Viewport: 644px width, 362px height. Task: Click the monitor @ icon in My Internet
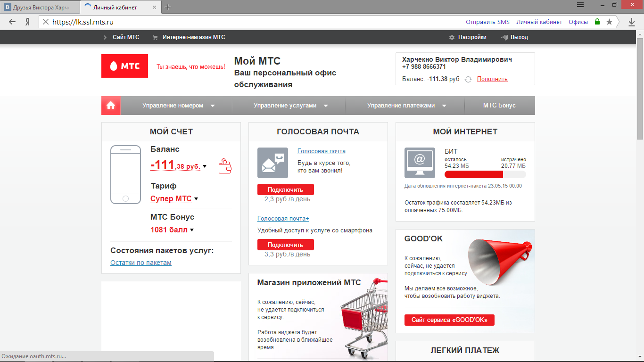tap(420, 163)
